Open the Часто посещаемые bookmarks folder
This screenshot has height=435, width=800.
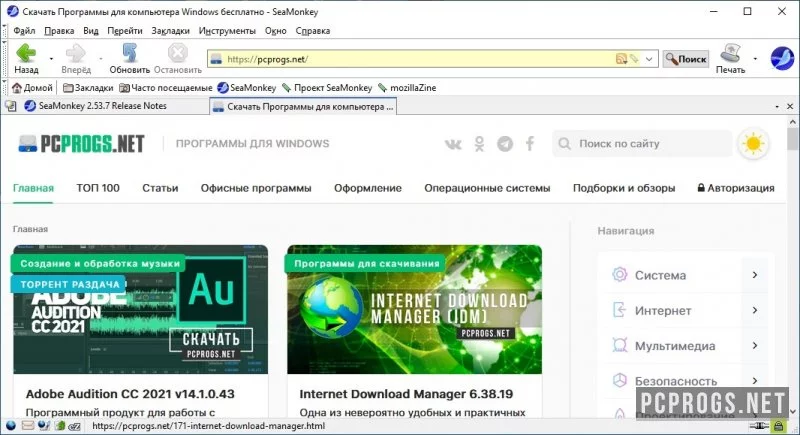coord(166,88)
